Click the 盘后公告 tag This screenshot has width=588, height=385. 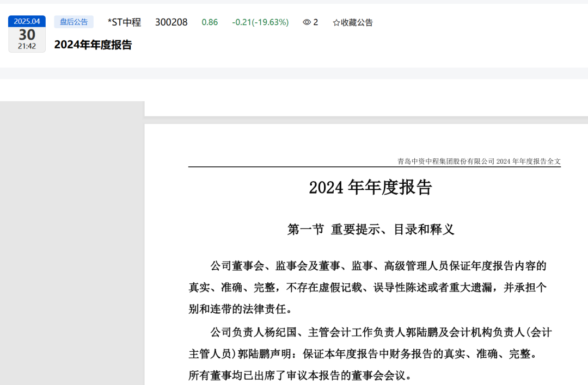[74, 22]
